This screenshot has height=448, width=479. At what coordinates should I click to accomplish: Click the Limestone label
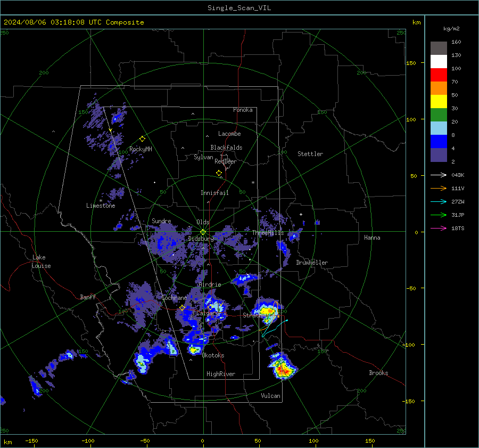[101, 206]
